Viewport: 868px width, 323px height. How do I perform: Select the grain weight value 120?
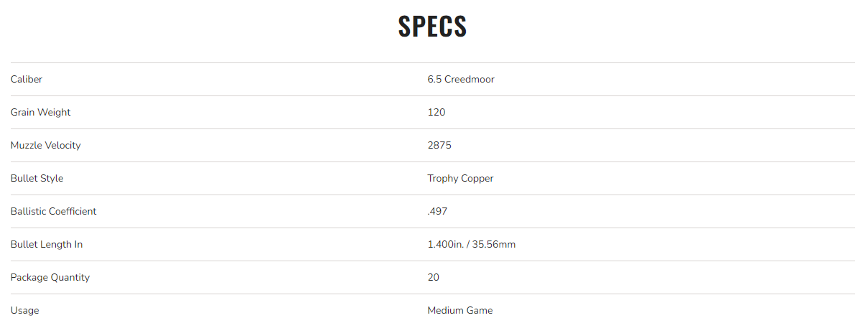tap(437, 113)
